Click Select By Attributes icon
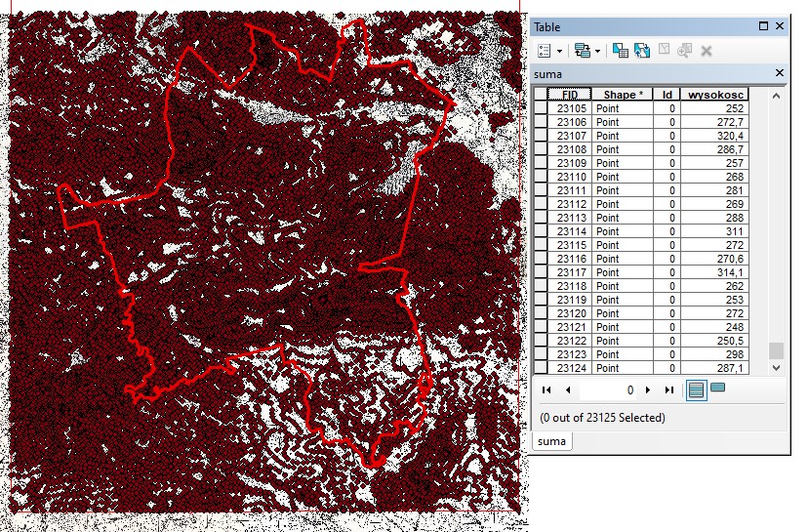 [x=621, y=50]
